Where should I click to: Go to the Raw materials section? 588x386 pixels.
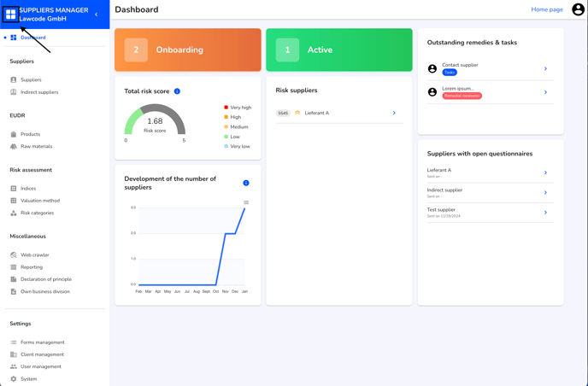(36, 146)
